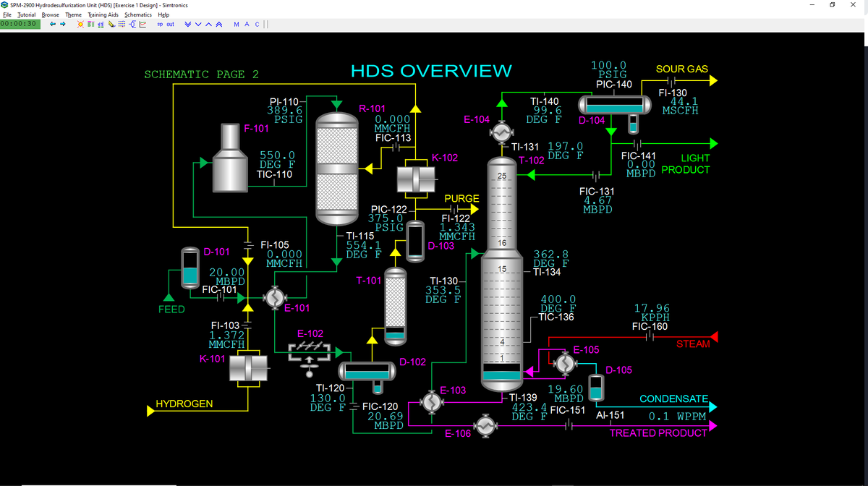The height and width of the screenshot is (486, 868).
Task: Switch controller to Cascade with C button
Action: point(256,24)
